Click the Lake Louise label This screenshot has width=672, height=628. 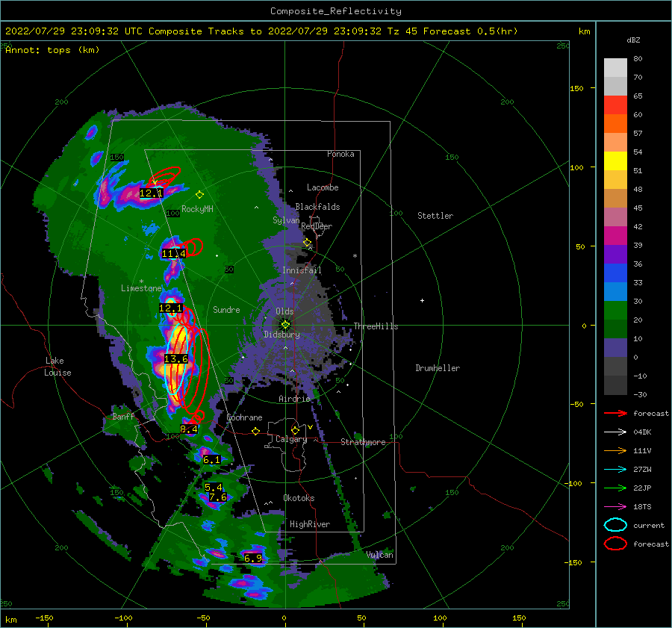57,367
